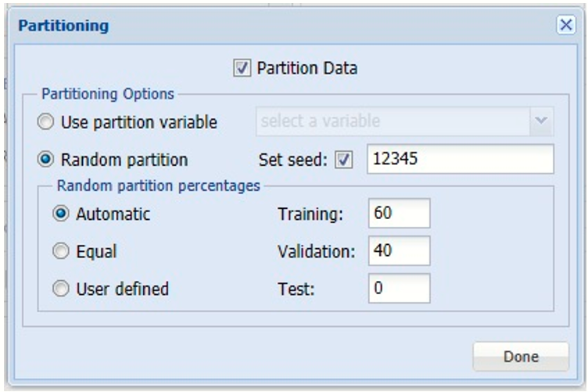This screenshot has width=588, height=392.
Task: Toggle the Partition Data checkbox
Action: [241, 68]
